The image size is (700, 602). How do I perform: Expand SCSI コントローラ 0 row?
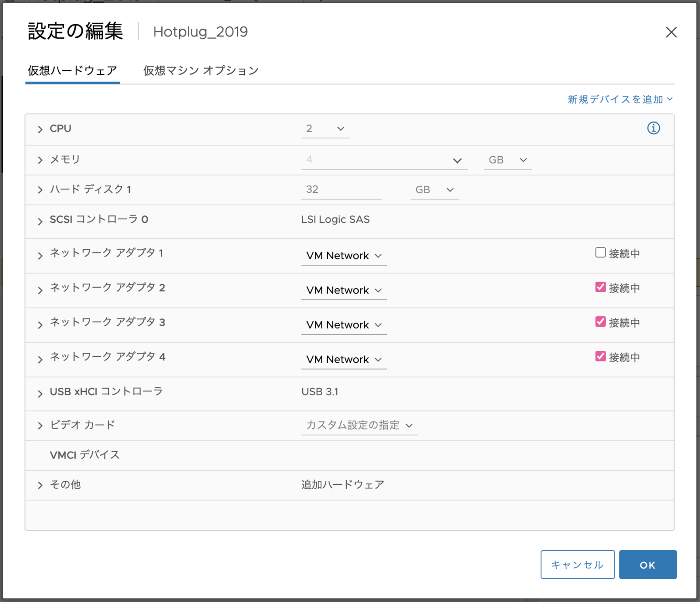[x=40, y=221]
